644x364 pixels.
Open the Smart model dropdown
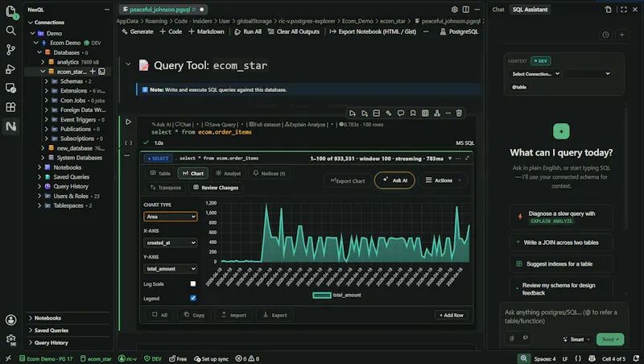[x=576, y=339]
